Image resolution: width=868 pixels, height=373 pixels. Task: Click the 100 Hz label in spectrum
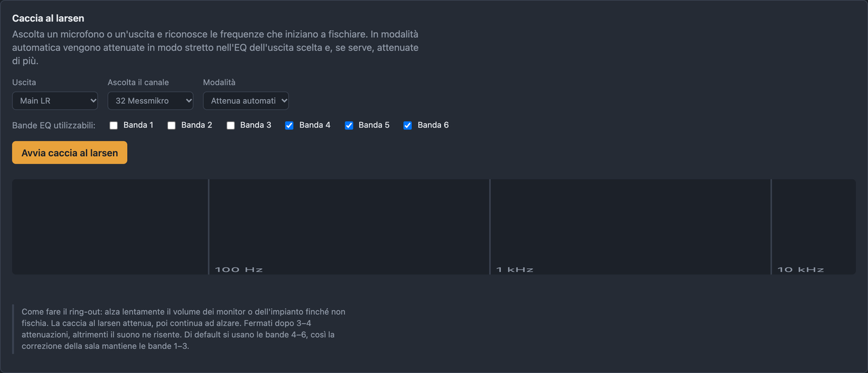239,270
